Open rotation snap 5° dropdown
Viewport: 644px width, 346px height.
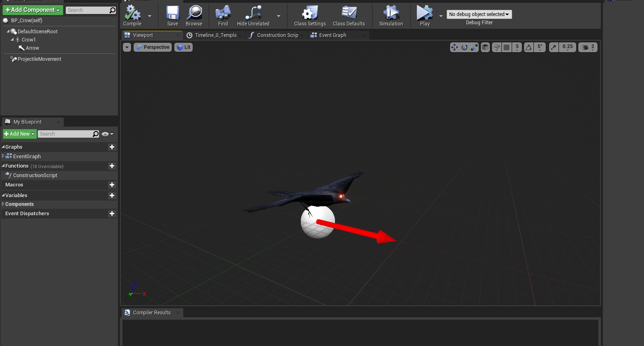click(x=540, y=47)
